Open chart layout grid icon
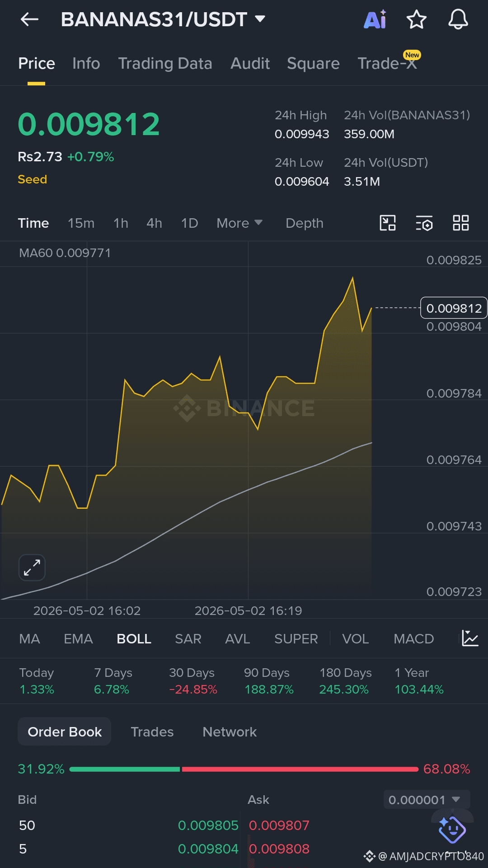 coord(461,223)
